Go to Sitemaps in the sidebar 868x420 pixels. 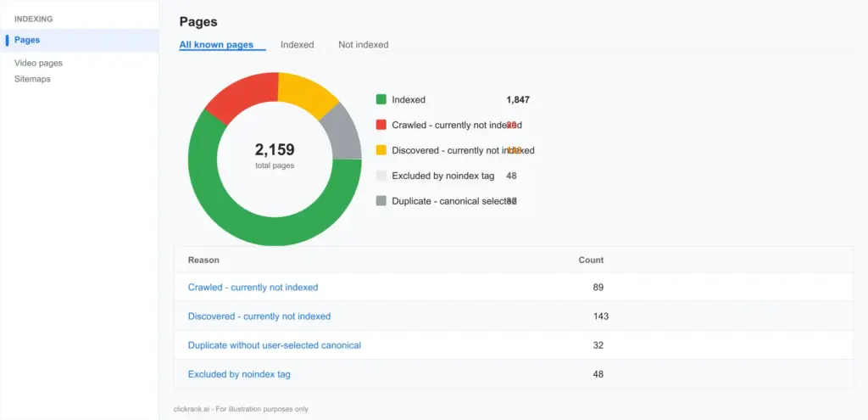[x=32, y=79]
